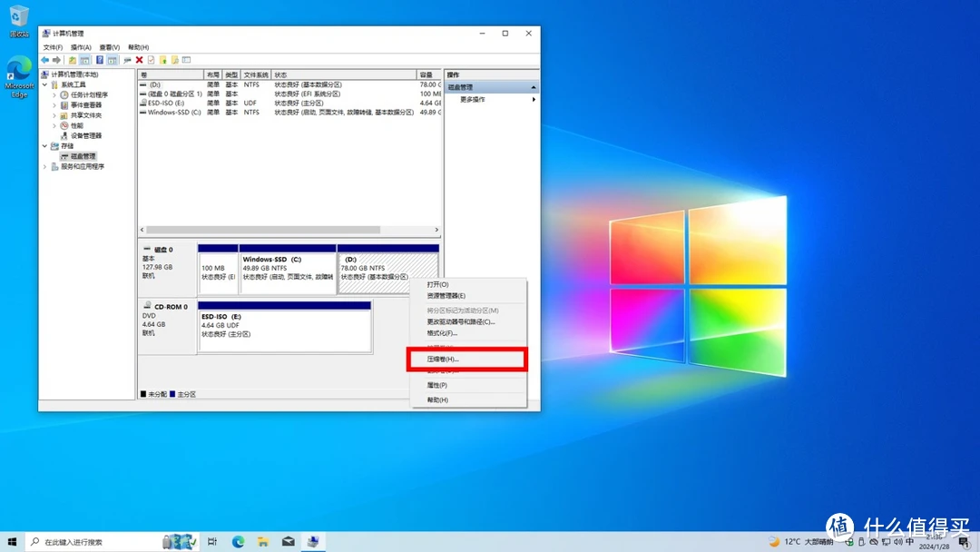Open Microsoft Edge from the taskbar

238,541
